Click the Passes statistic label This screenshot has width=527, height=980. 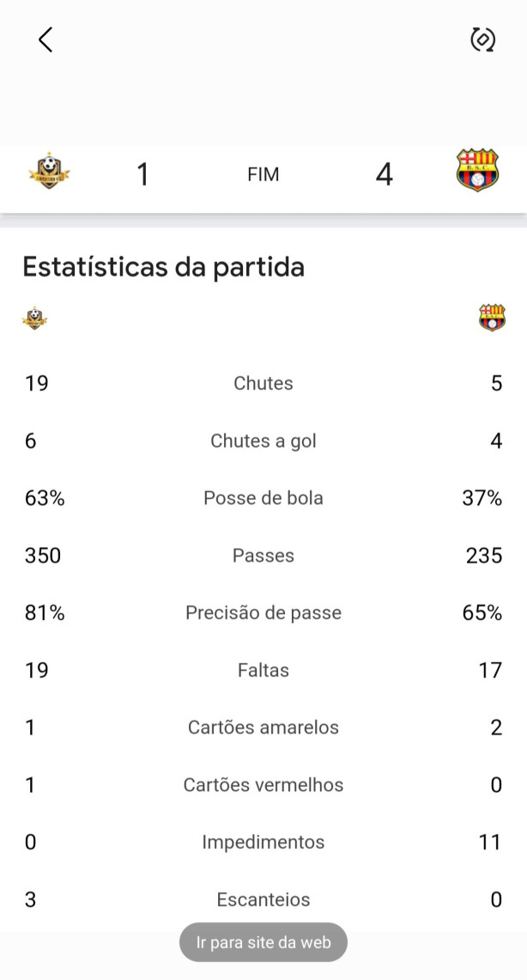263,556
